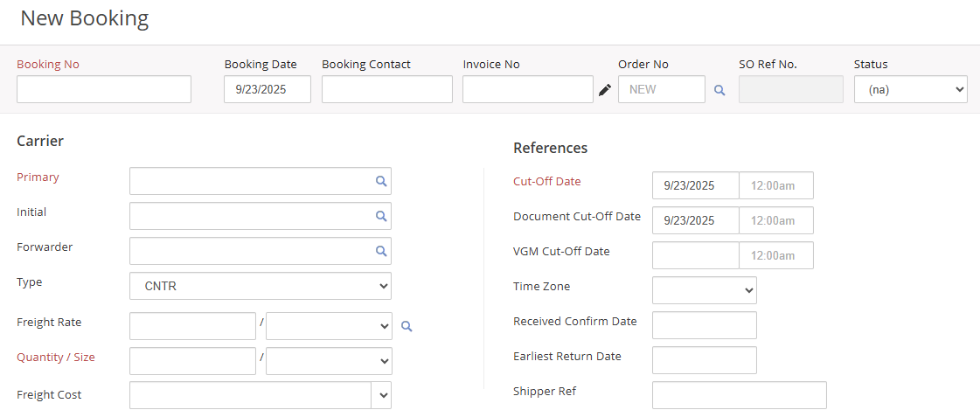Click the Cut-Off Date date field

[x=695, y=185]
